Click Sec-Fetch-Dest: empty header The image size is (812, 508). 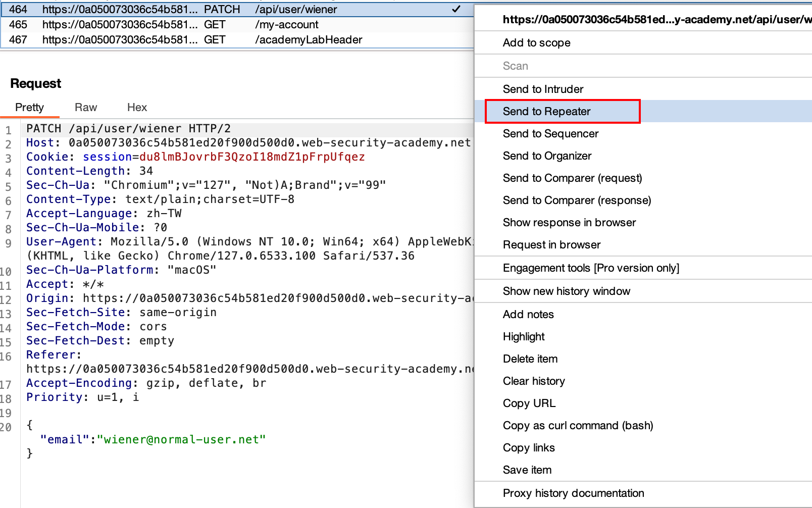coord(100,340)
